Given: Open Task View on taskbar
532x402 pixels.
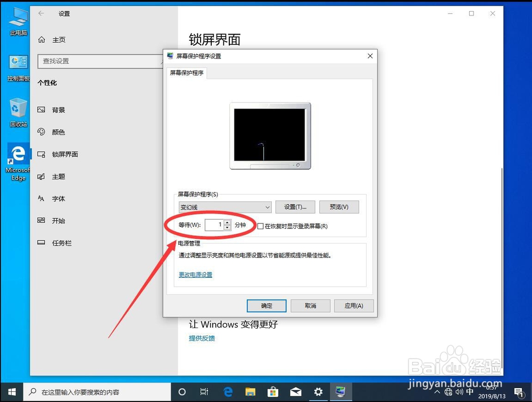Looking at the screenshot, I should 204,392.
